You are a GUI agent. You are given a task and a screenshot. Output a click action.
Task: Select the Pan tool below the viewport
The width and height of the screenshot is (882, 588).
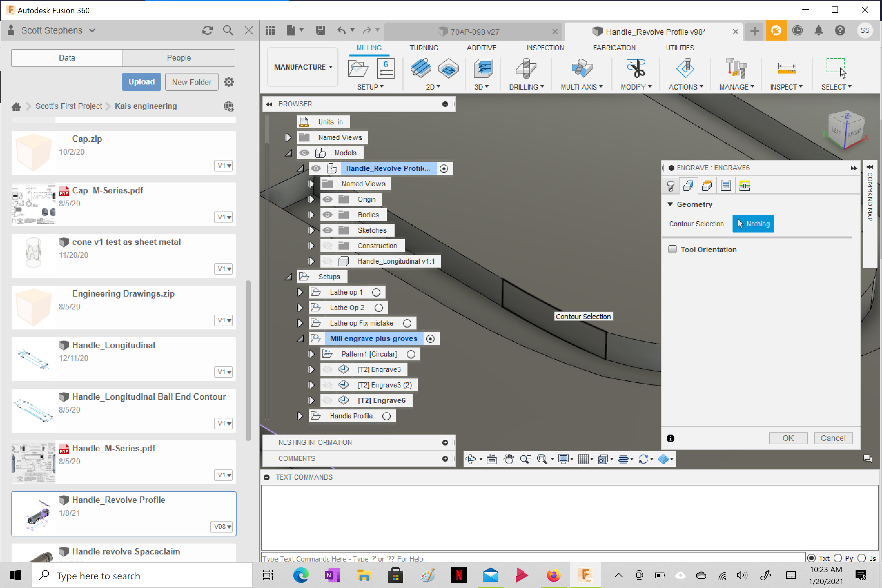[509, 459]
